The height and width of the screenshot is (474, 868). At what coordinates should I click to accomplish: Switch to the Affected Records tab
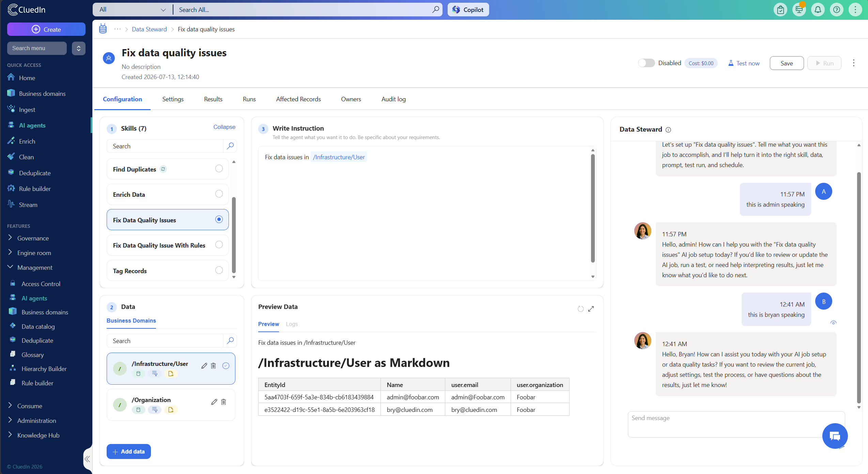[298, 99]
